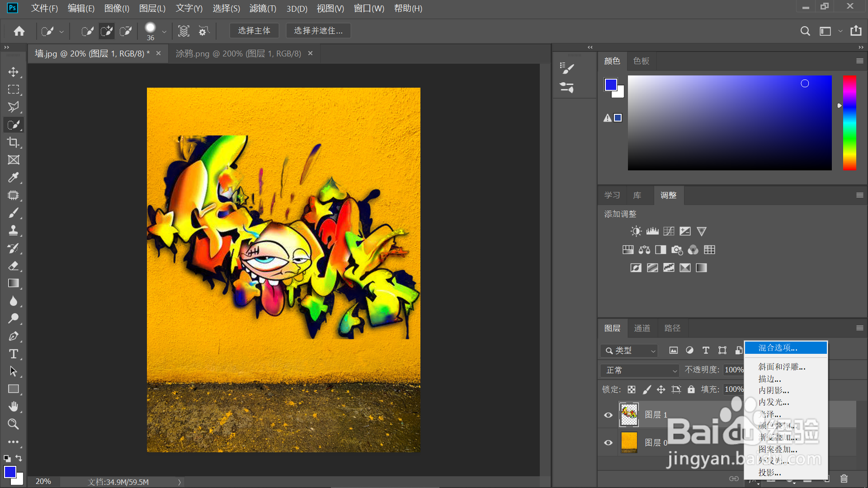Screen dimensions: 868x488
Task: Open the layer filter 类型 dropdown
Action: pos(629,351)
